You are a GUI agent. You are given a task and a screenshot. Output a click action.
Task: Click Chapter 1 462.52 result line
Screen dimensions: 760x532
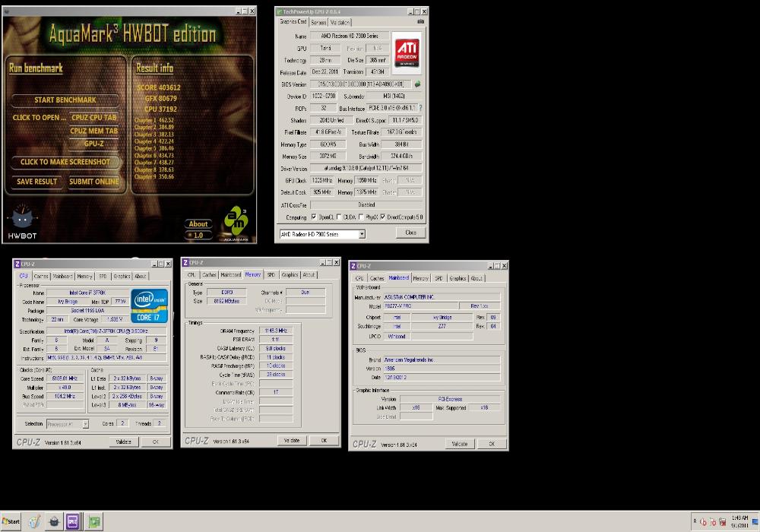(154, 120)
